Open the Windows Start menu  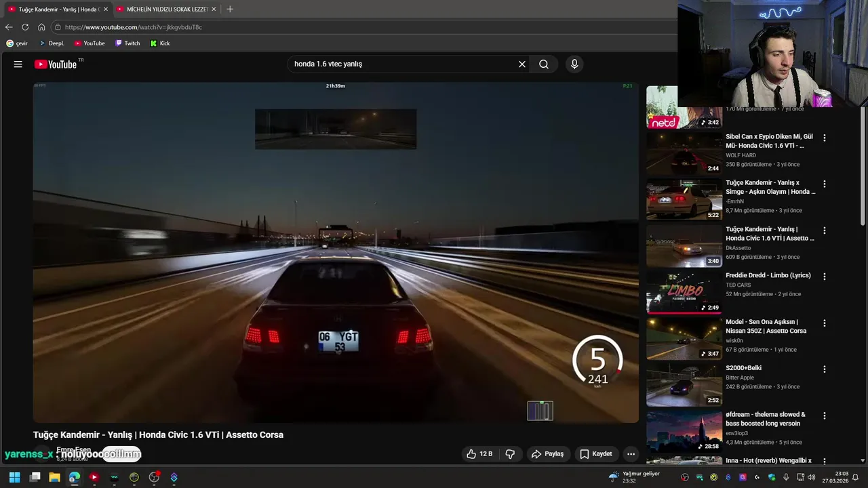14,477
